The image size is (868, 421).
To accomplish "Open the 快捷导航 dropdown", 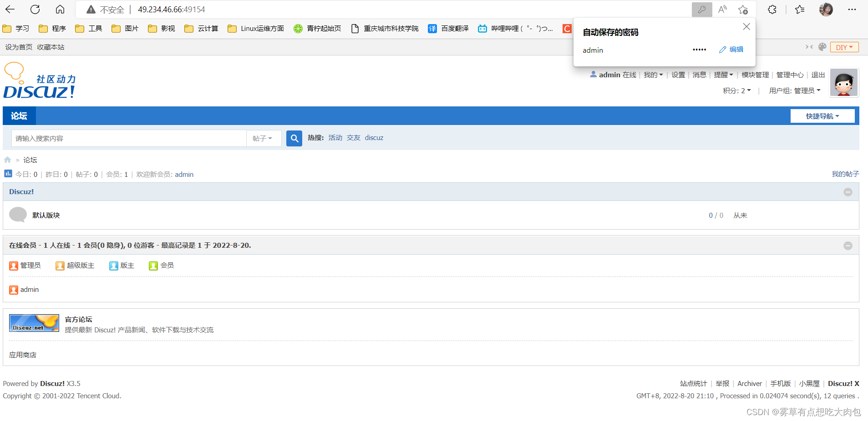I will coord(822,116).
